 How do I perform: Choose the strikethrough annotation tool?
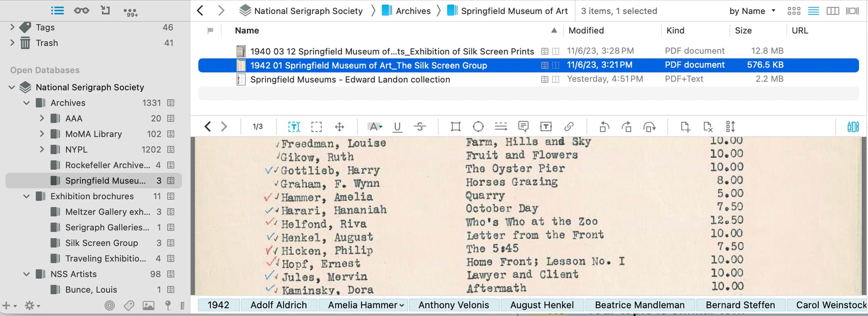tap(420, 127)
